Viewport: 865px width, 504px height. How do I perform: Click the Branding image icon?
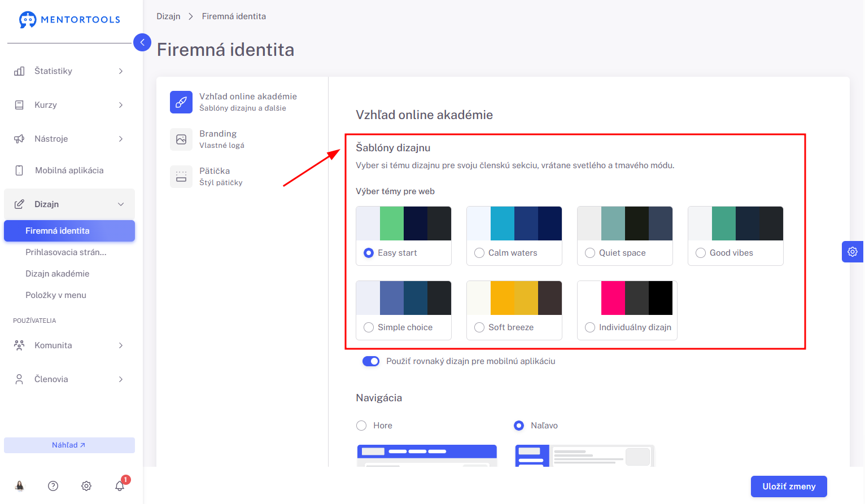pos(181,139)
